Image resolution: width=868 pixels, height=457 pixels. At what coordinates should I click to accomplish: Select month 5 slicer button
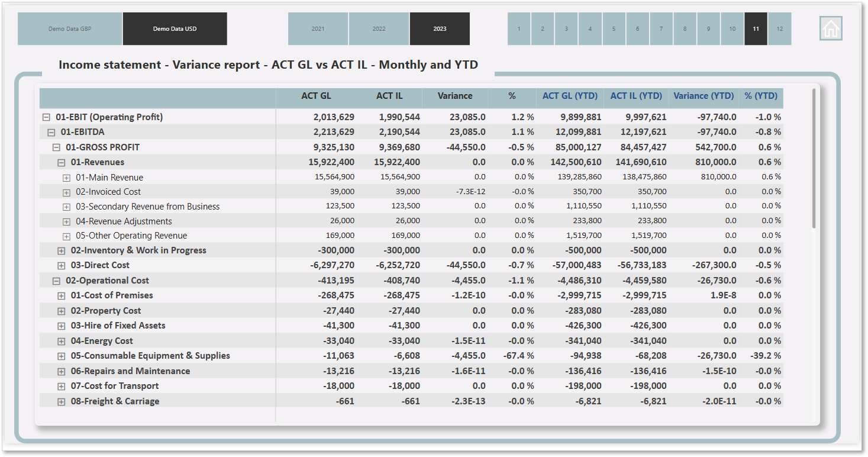pyautogui.click(x=614, y=28)
